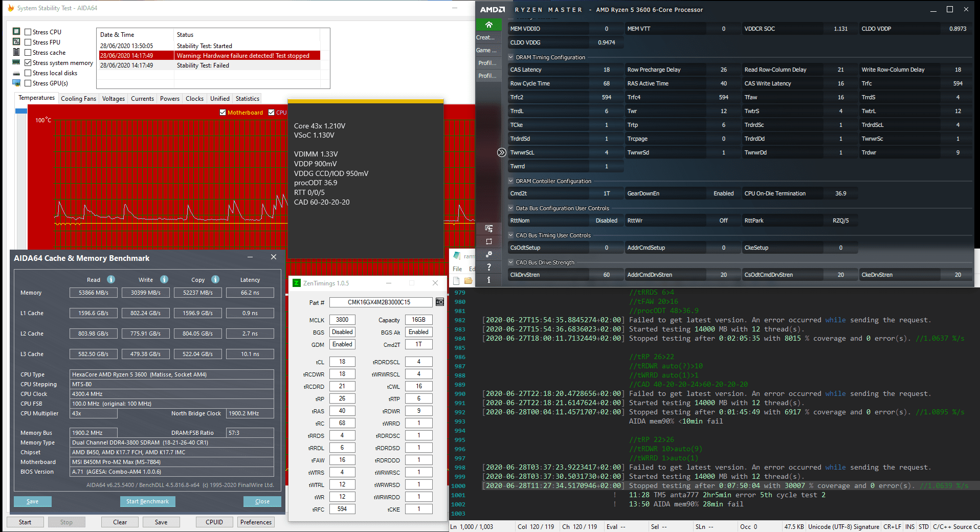Click disk drive icon beside local disks
The image size is (980, 532).
click(16, 73)
